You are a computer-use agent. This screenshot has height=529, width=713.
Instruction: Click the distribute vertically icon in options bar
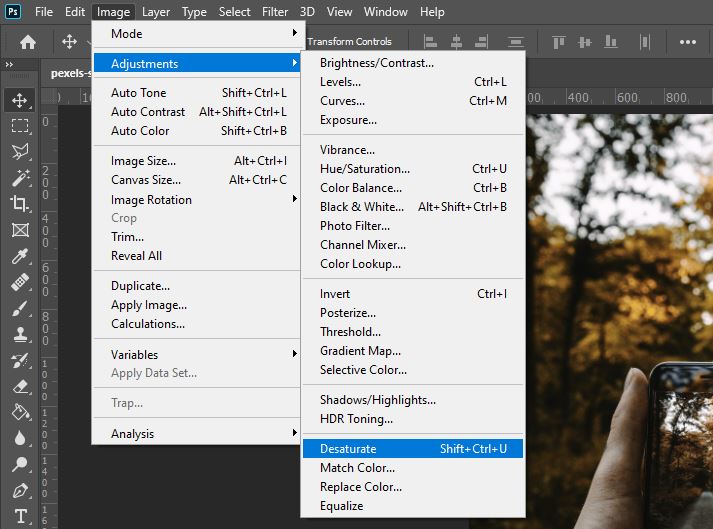click(645, 42)
